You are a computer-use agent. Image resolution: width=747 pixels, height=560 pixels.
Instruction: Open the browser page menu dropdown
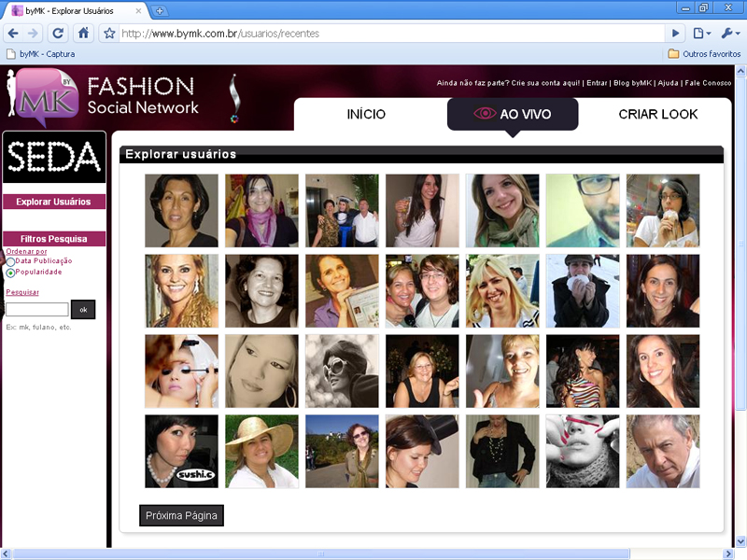[701, 34]
